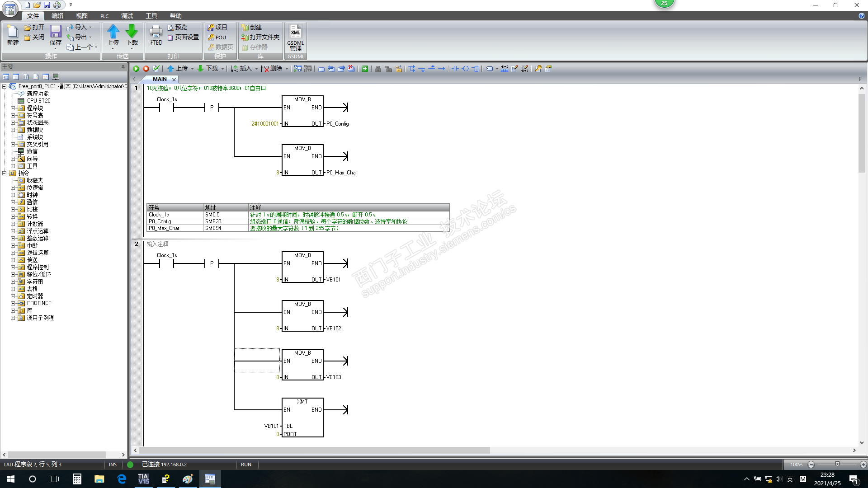Click the compile icon beside the STOP button
This screenshot has width=868, height=488.
[x=156, y=69]
